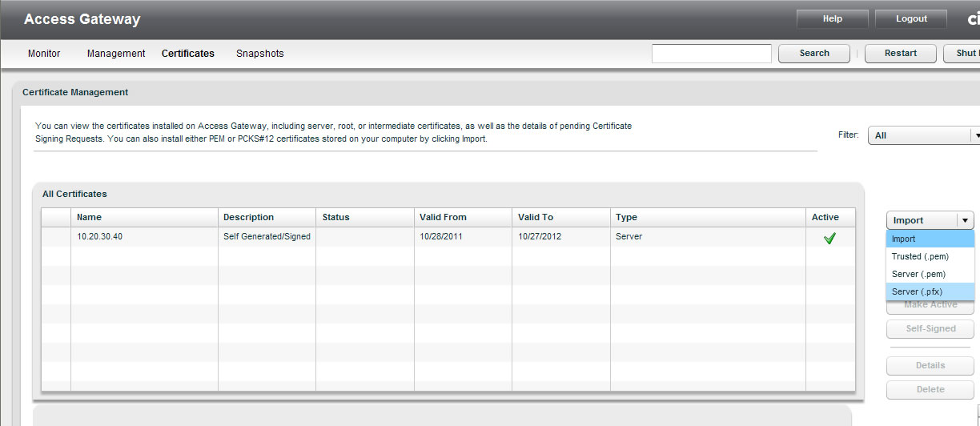Sort by the Active column header

tap(830, 218)
